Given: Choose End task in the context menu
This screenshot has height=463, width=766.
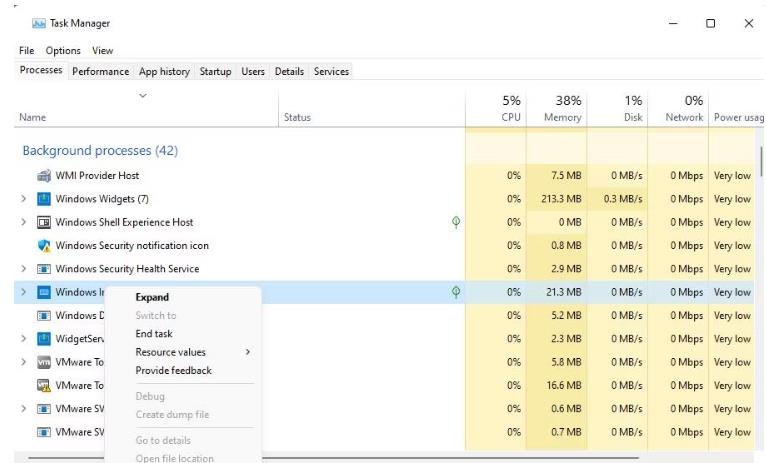Looking at the screenshot, I should [x=154, y=334].
